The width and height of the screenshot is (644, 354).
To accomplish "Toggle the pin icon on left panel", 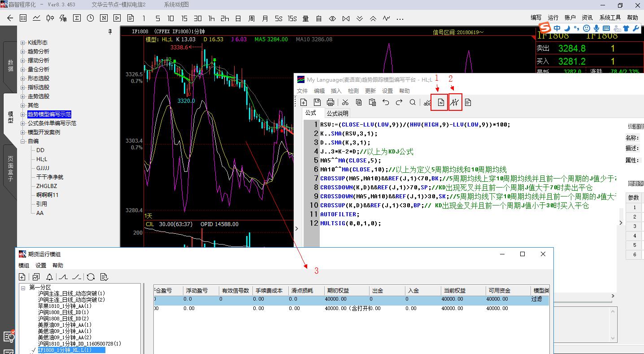I will pos(110,32).
